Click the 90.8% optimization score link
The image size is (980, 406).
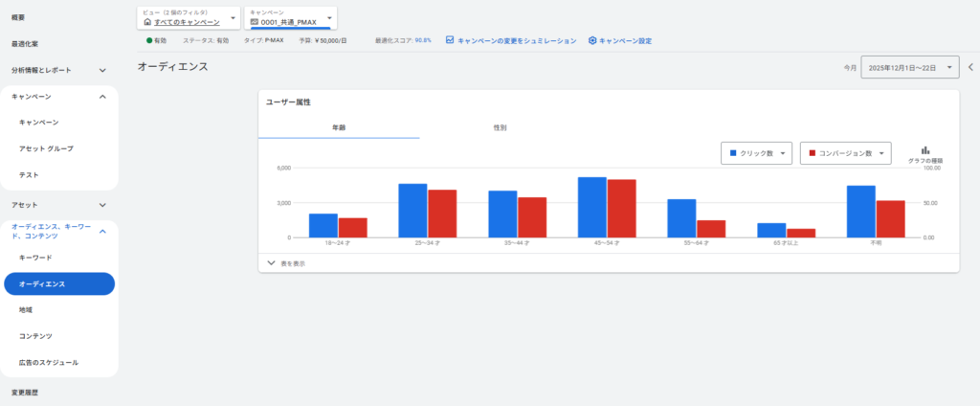tap(423, 41)
